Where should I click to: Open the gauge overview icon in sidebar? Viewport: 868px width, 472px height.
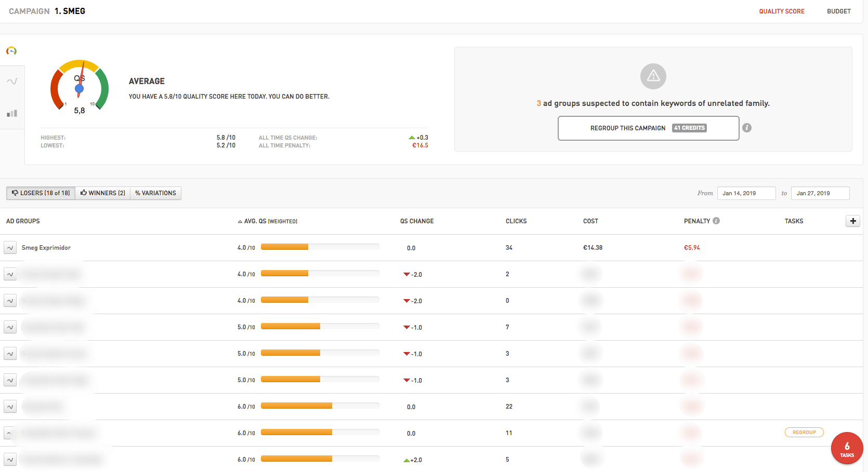(11, 51)
